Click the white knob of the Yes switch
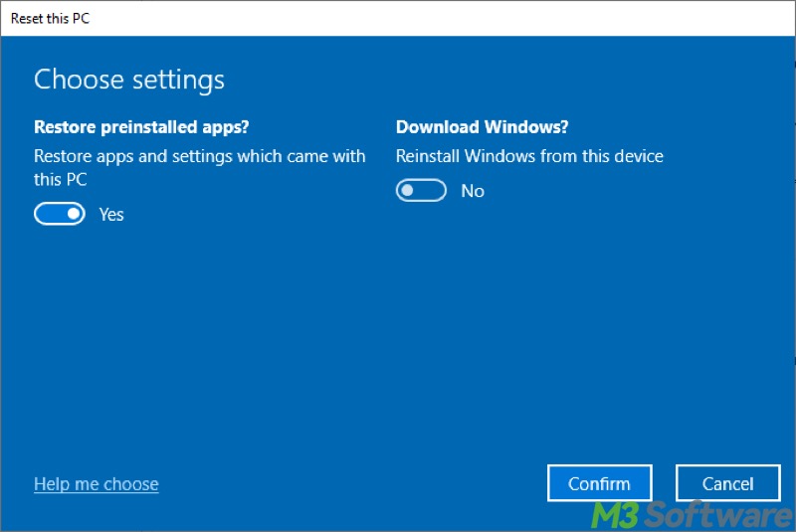This screenshot has height=532, width=796. (x=73, y=214)
